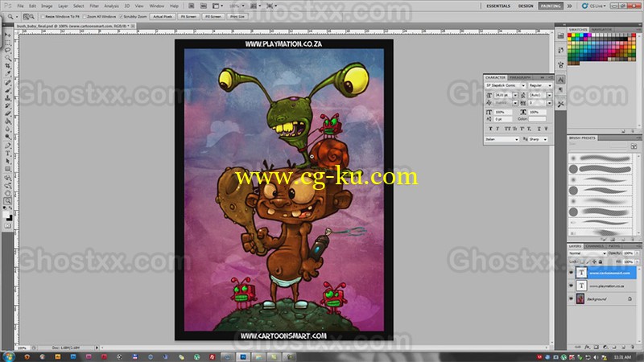
Task: Apply All Caps style in Character panel
Action: pyautogui.click(x=508, y=129)
